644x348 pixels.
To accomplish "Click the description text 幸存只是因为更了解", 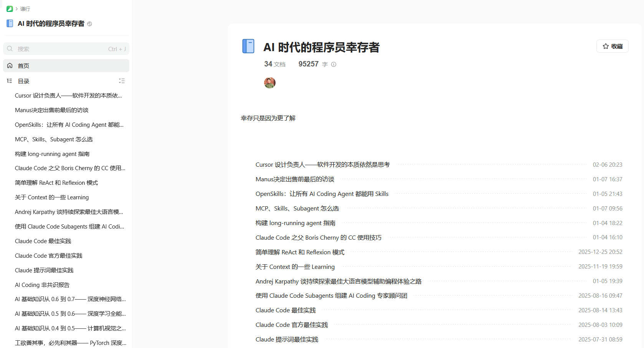I will pyautogui.click(x=268, y=118).
